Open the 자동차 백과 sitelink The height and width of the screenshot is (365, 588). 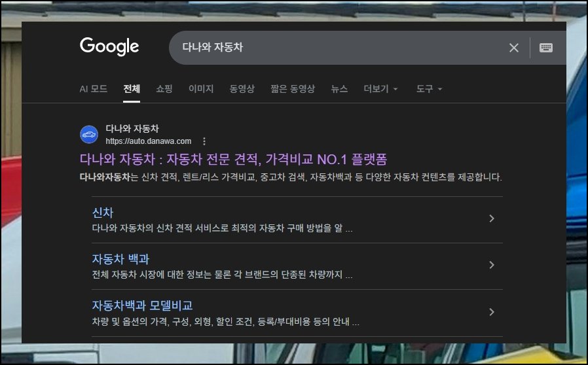tap(120, 259)
